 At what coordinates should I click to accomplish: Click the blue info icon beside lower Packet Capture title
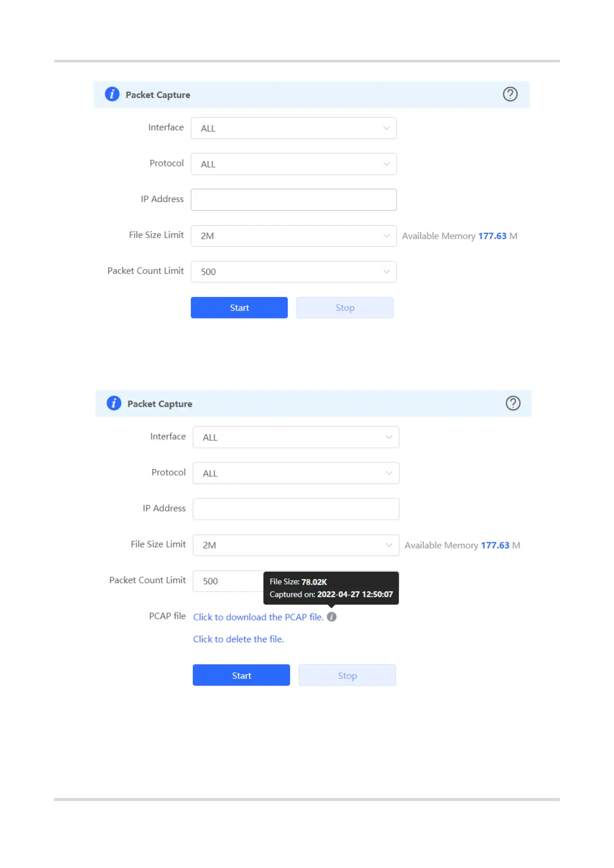coord(113,403)
